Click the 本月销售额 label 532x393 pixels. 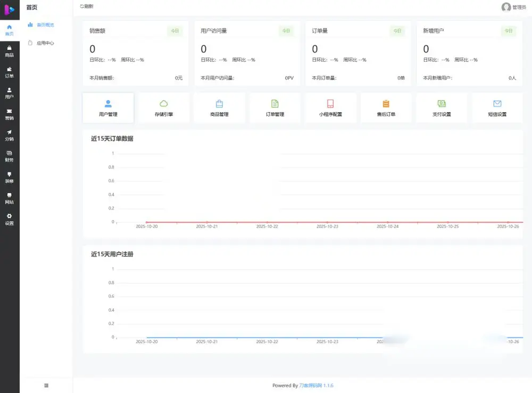(x=102, y=78)
